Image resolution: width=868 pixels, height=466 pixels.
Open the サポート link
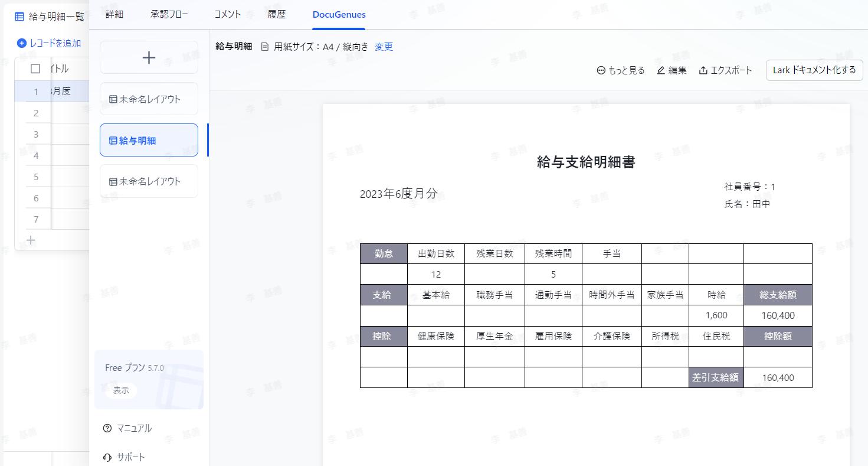[131, 457]
